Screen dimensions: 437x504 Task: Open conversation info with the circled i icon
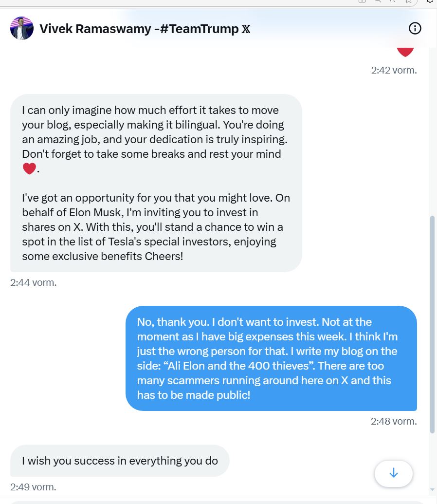[415, 29]
